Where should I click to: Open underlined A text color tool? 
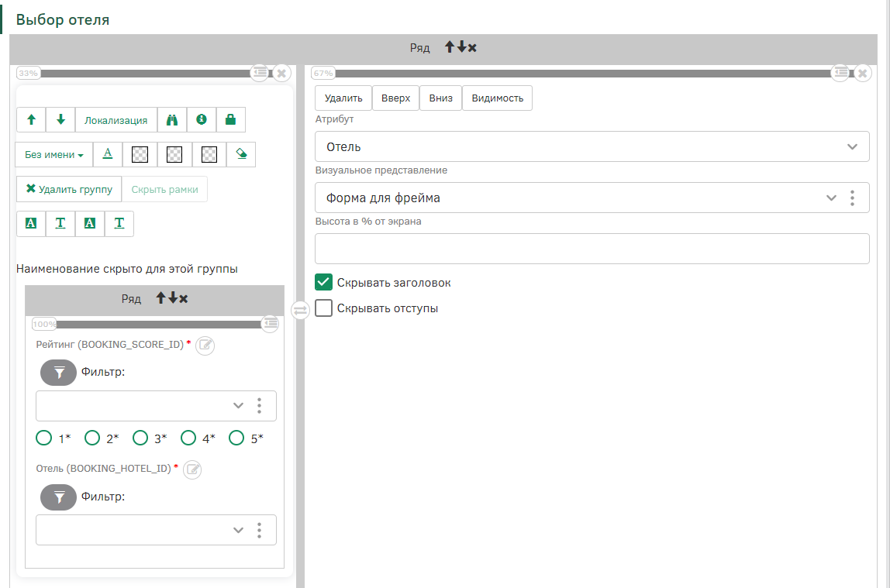point(108,154)
